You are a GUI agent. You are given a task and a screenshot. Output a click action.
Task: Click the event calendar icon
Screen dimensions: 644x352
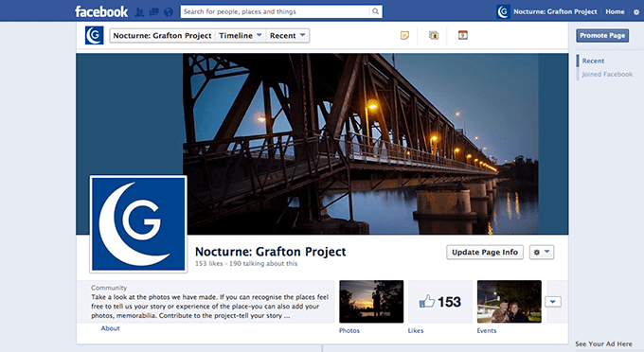coord(463,35)
